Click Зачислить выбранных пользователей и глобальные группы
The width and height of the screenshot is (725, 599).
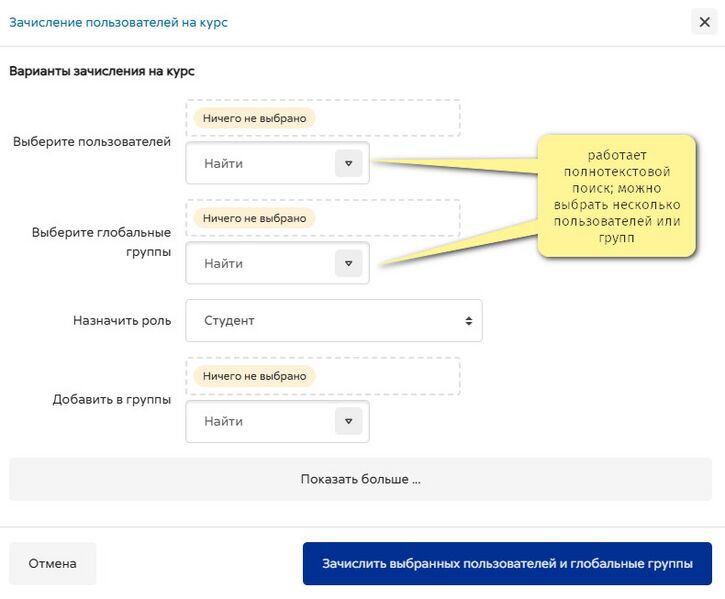pos(507,563)
